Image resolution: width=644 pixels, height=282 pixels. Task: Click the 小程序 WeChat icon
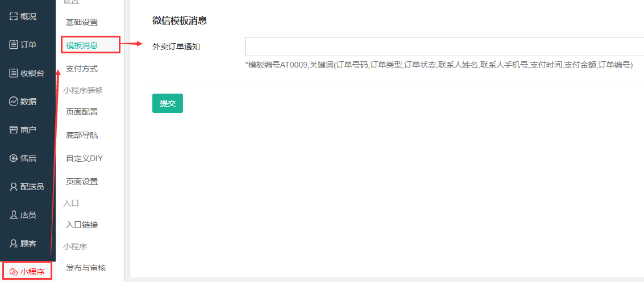click(14, 271)
